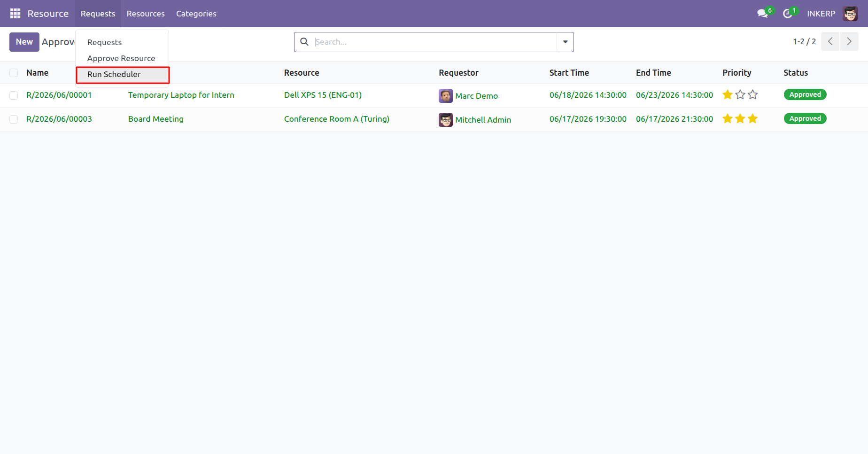Screen dimensions: 868x454
Task: Click Dell XPS 15 (ENG-01) resource cell
Action: [323, 95]
